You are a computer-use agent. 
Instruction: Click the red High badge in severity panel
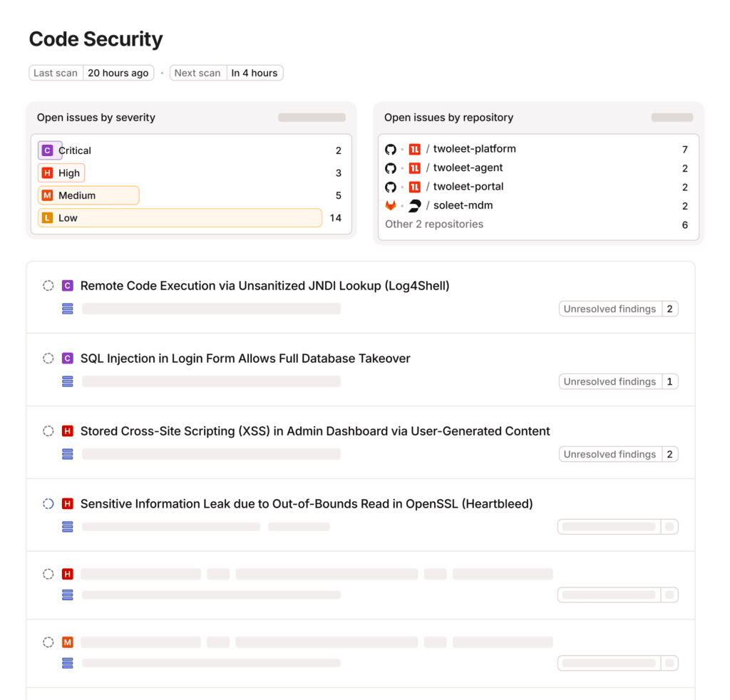[x=48, y=173]
